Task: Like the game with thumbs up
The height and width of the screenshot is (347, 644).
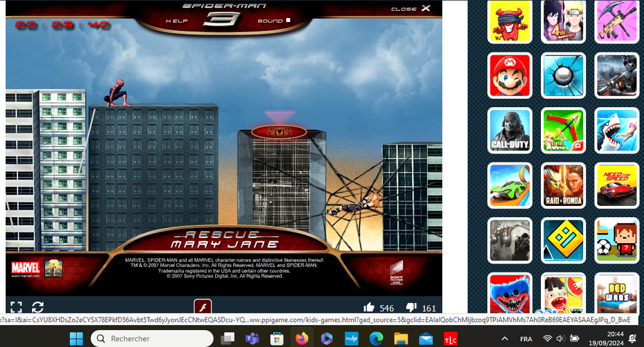Action: click(369, 307)
